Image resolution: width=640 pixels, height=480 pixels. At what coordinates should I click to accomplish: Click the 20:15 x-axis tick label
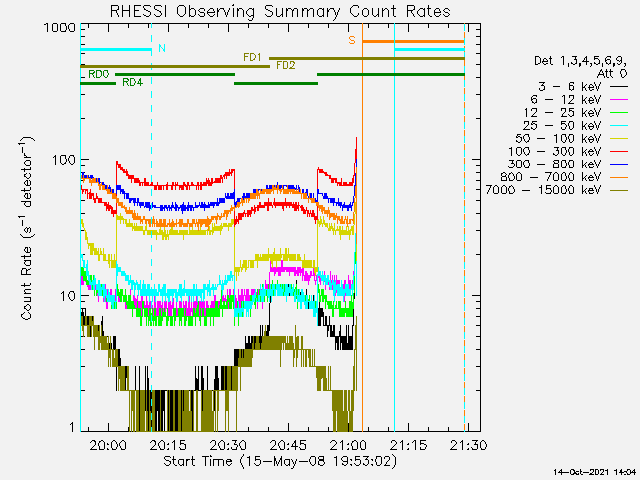coord(168,445)
